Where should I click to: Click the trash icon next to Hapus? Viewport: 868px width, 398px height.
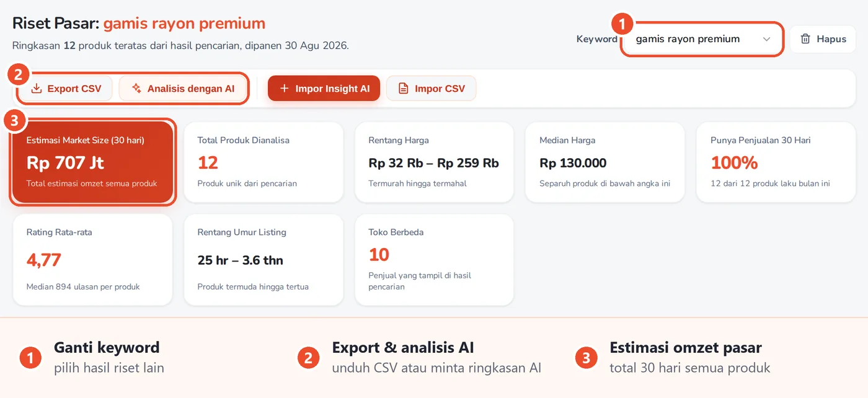click(805, 39)
